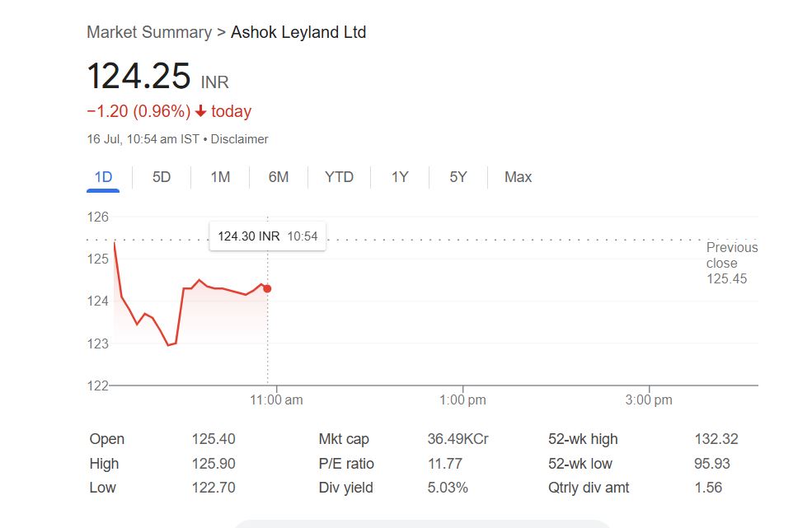Viewport: 812px width, 528px height.
Task: Click the 52-wk high label
Action: click(583, 439)
